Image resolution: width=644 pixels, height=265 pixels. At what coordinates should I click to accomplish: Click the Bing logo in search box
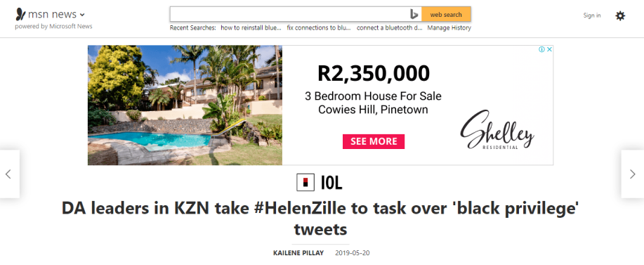pos(414,14)
